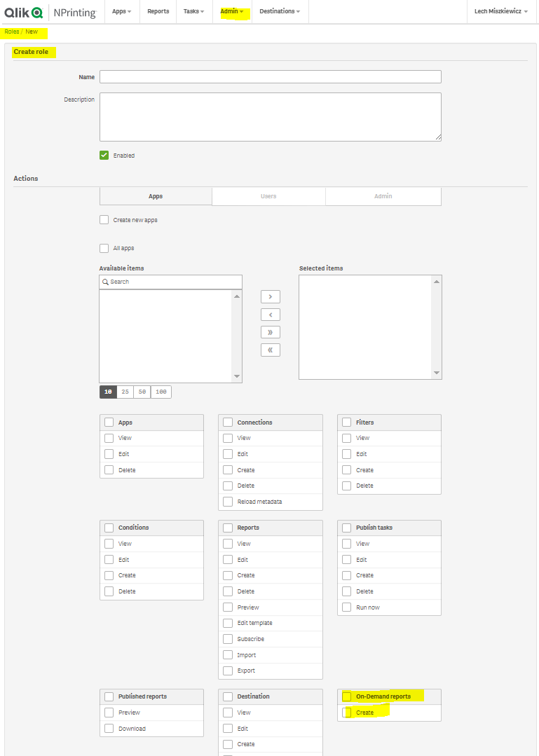Screen dimensions: 539x756
Task: Expand the Lech Miszkiewicz user menu
Action: click(500, 11)
